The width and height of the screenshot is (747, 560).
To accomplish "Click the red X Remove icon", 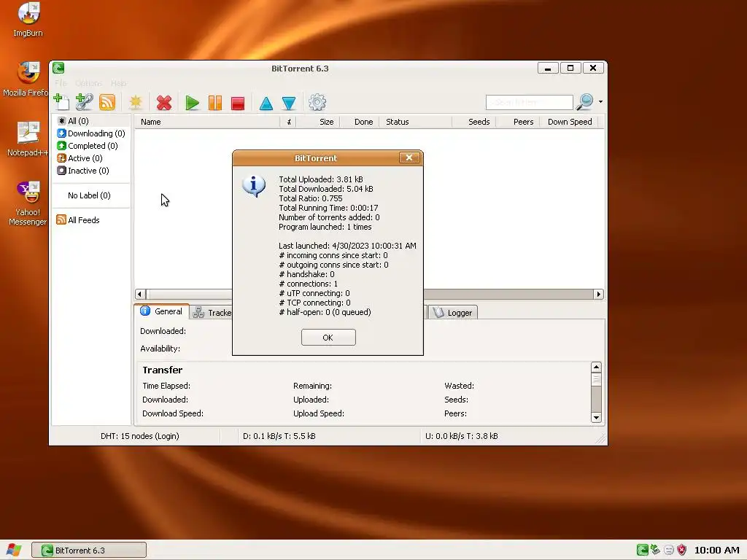I will 164,103.
